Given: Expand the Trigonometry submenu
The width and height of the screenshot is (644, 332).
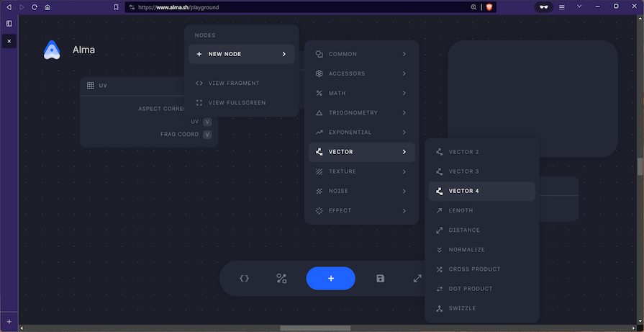Looking at the screenshot, I should coord(361,113).
